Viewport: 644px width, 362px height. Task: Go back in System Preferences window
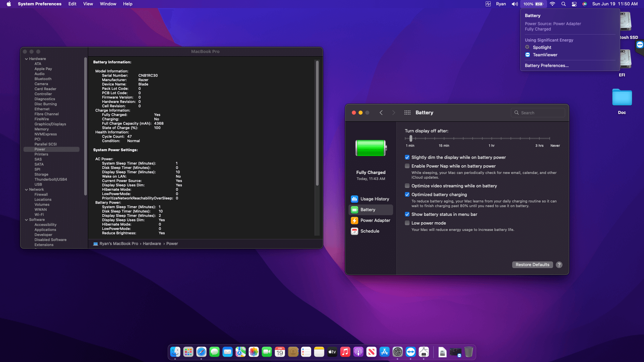click(x=381, y=113)
